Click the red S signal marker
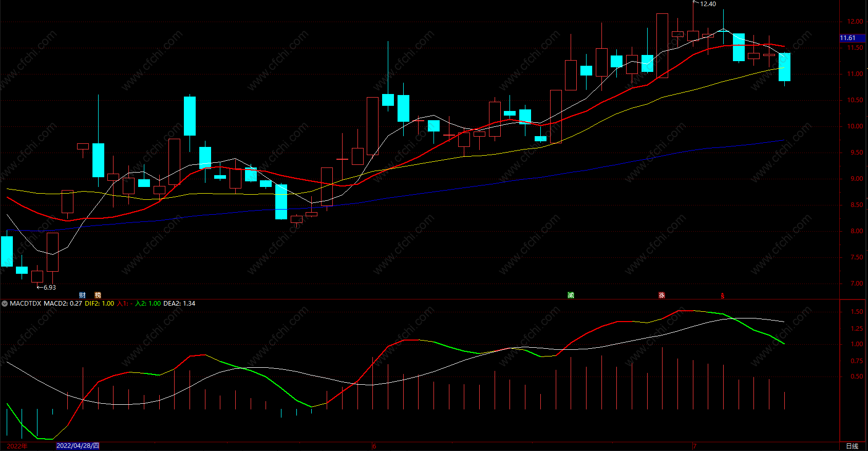This screenshot has height=451, width=868. point(723,296)
